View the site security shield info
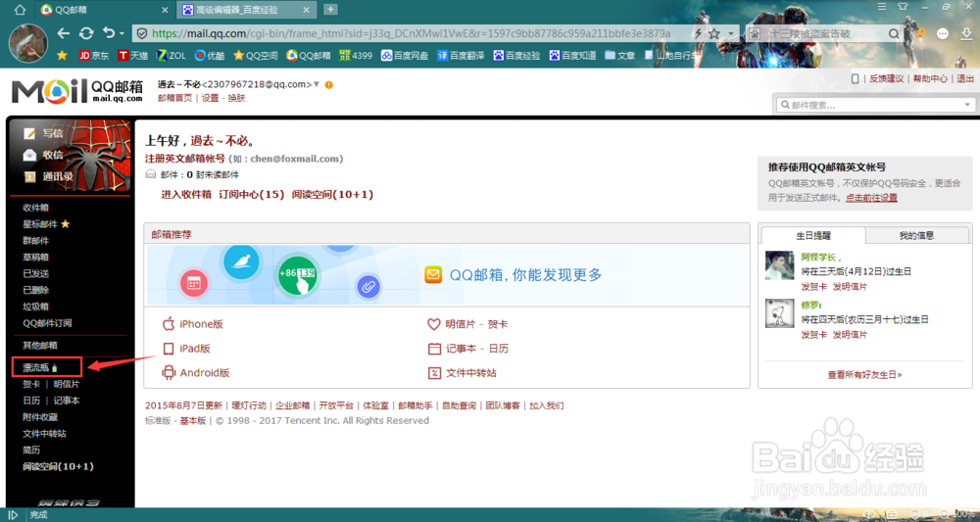 [x=142, y=33]
